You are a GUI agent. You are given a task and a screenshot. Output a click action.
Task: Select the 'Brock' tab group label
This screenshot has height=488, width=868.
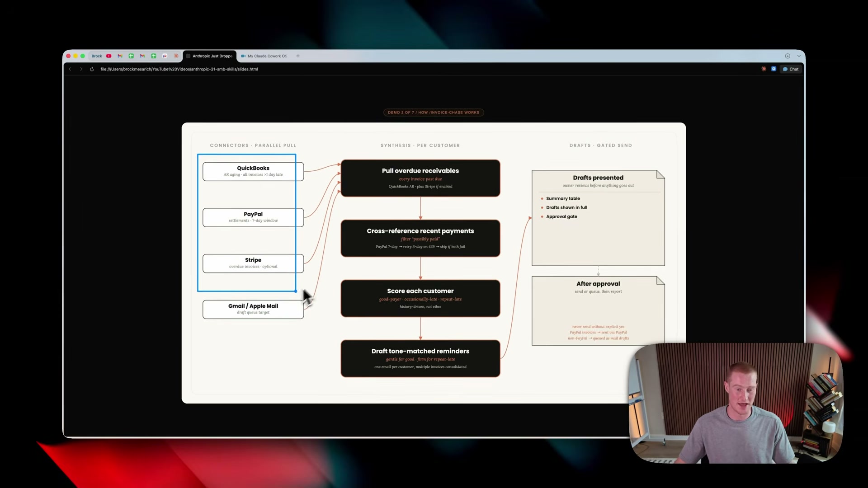[97, 56]
